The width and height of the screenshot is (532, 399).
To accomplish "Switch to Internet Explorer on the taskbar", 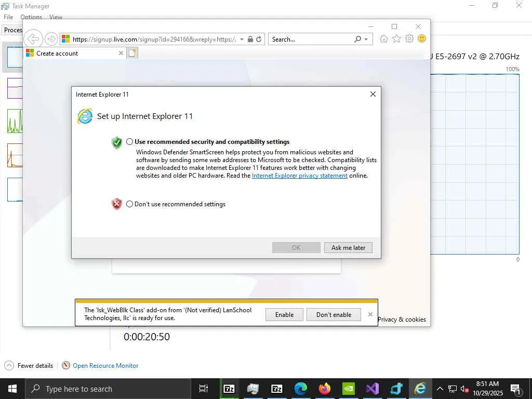I will (420, 389).
